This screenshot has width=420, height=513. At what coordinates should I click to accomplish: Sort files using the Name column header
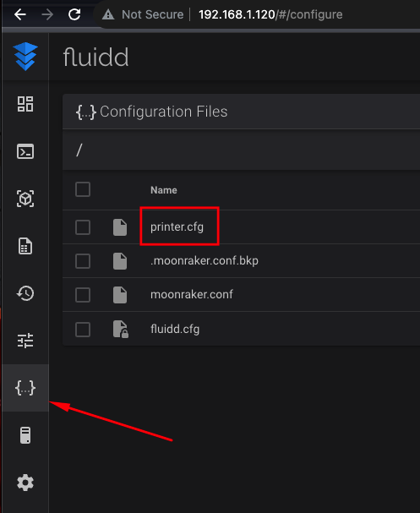(x=164, y=190)
